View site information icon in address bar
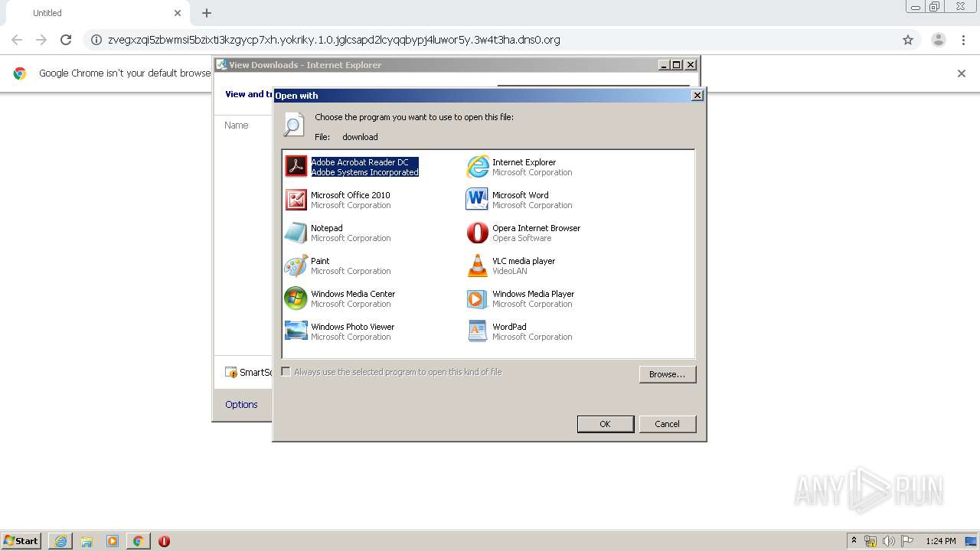Image resolution: width=980 pixels, height=551 pixels. (x=96, y=40)
